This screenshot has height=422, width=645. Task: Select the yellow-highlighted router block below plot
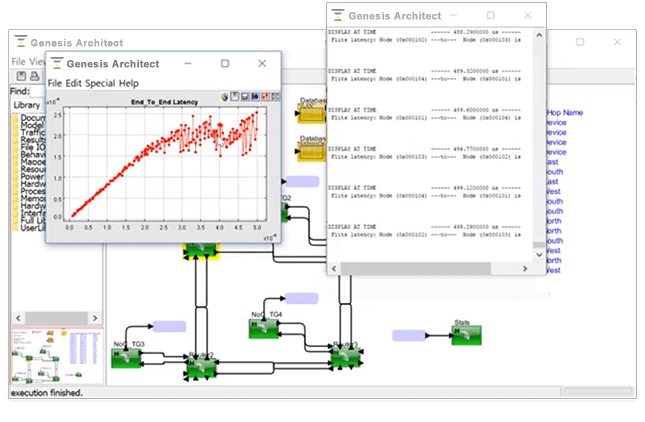[x=201, y=251]
